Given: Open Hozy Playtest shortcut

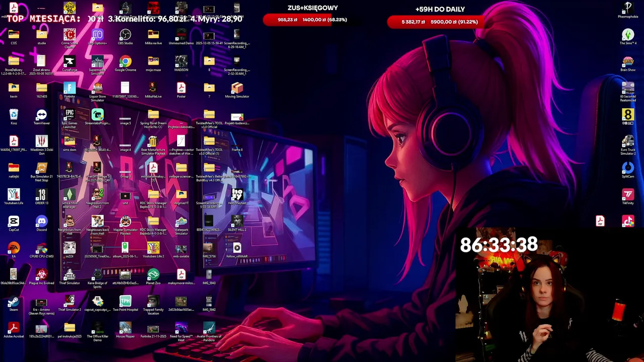Looking at the screenshot, I should (x=237, y=196).
